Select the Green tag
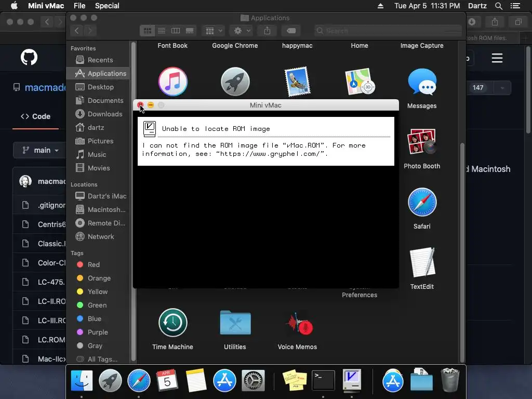This screenshot has height=399, width=532. (x=98, y=305)
